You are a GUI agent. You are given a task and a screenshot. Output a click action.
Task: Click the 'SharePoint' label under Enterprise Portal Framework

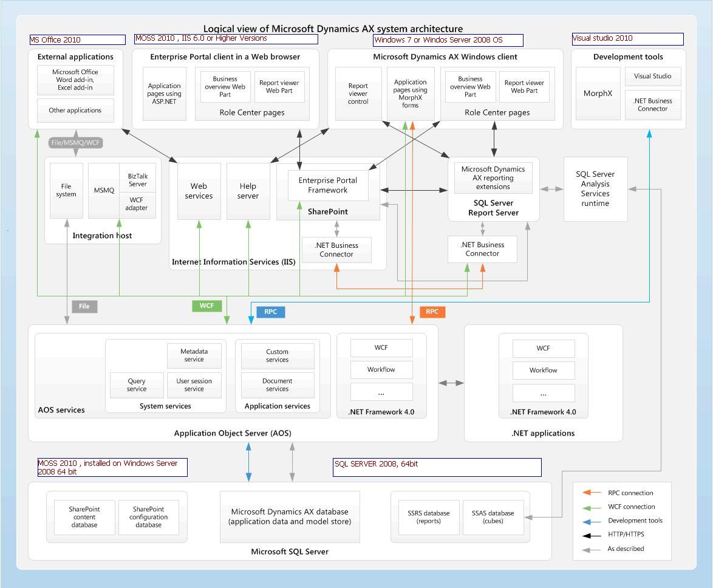coord(328,211)
